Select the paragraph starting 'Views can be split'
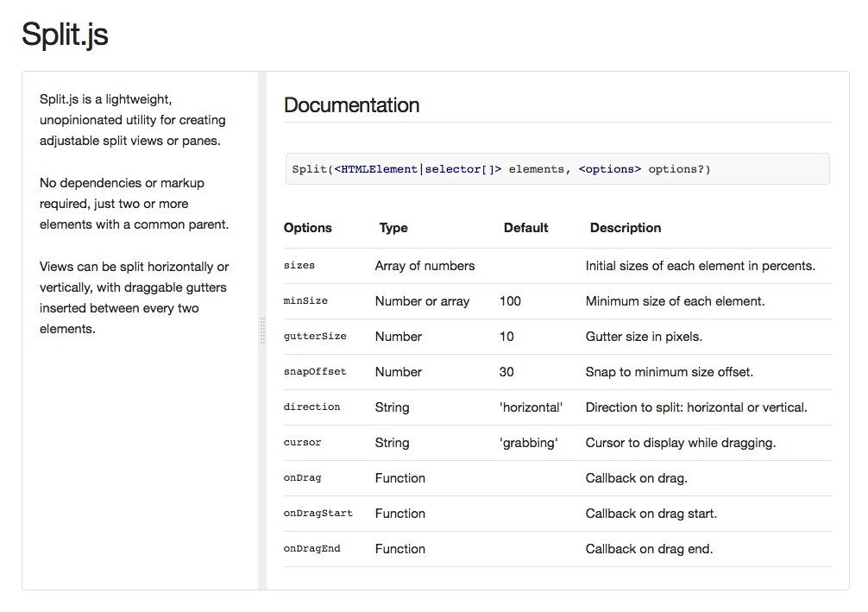Image resolution: width=868 pixels, height=612 pixels. click(134, 298)
